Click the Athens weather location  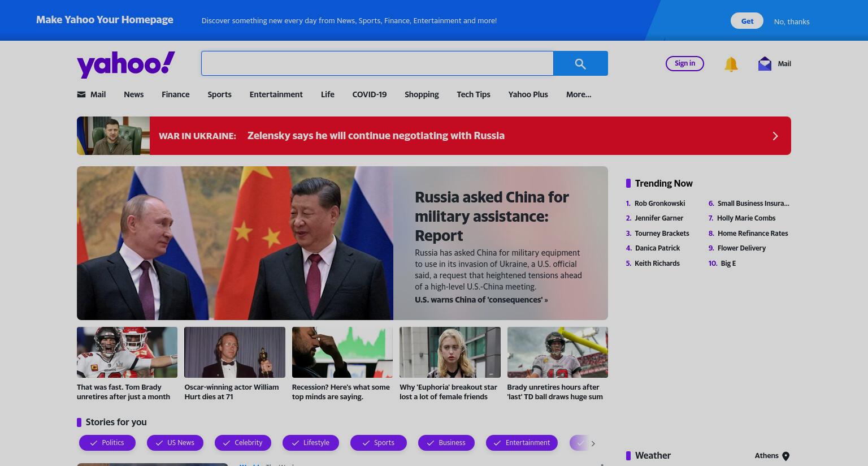[x=766, y=456]
